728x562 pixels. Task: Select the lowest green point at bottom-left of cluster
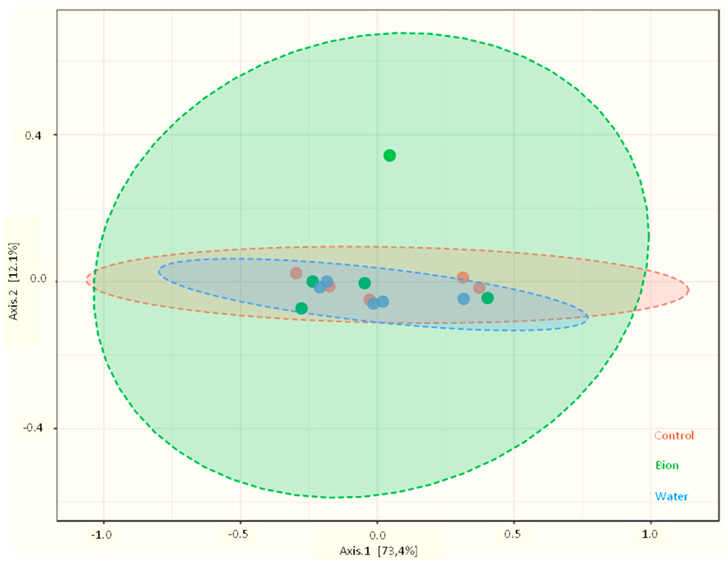[301, 308]
